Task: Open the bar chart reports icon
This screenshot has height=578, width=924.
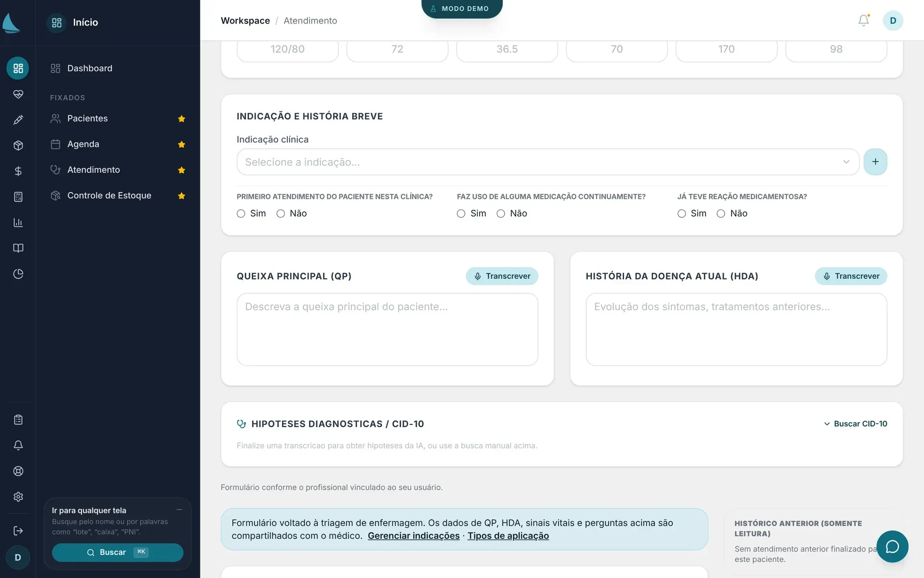Action: (18, 223)
